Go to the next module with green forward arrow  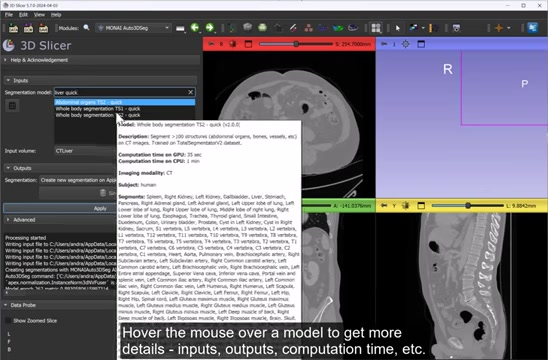[210, 28]
